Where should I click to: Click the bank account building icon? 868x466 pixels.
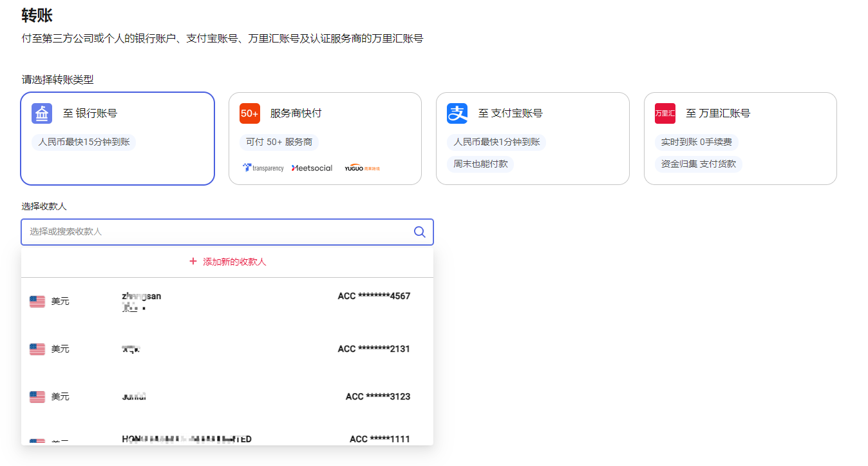point(42,113)
